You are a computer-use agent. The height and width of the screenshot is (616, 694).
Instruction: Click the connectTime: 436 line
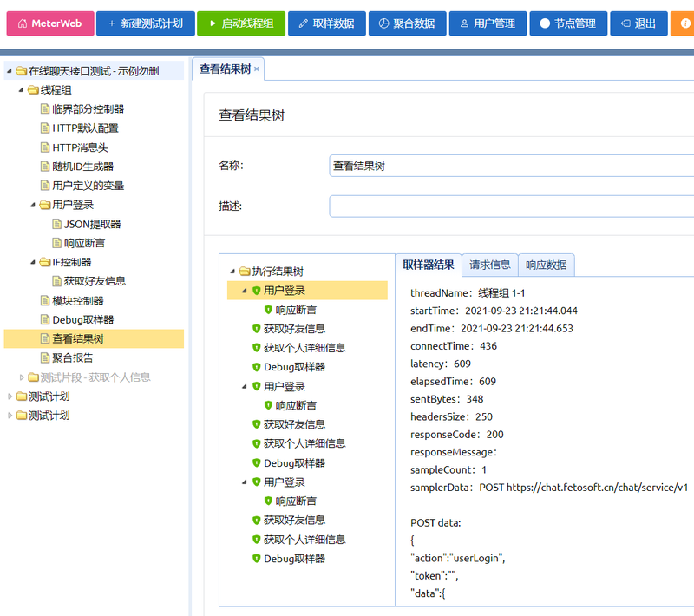pyautogui.click(x=453, y=346)
